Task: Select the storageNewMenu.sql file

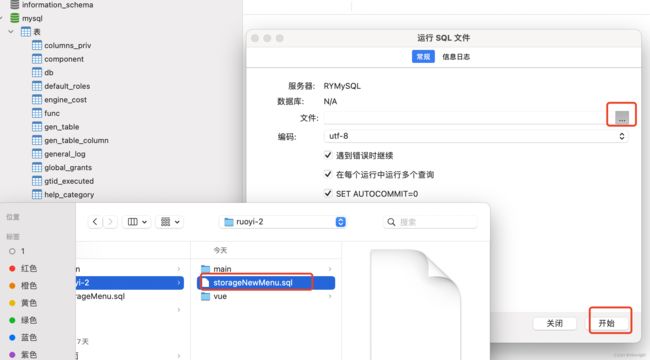Action: point(266,282)
